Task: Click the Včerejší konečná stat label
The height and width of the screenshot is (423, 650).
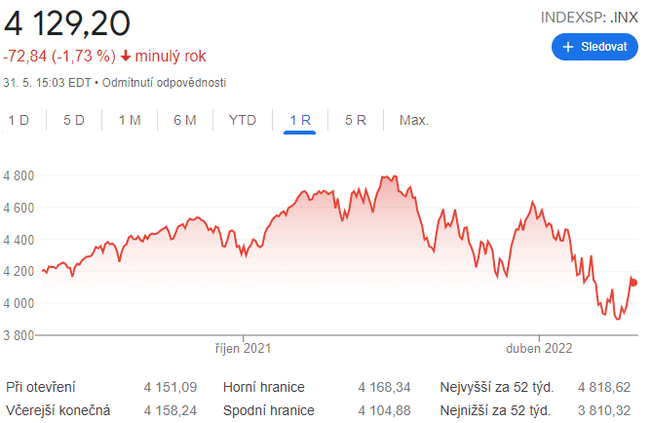Action: pos(58,410)
